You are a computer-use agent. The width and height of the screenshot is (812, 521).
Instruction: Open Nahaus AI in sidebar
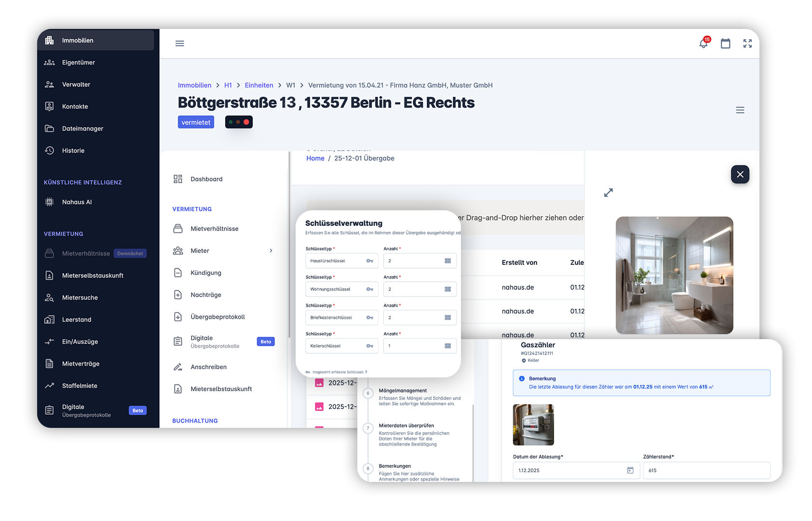coord(77,202)
